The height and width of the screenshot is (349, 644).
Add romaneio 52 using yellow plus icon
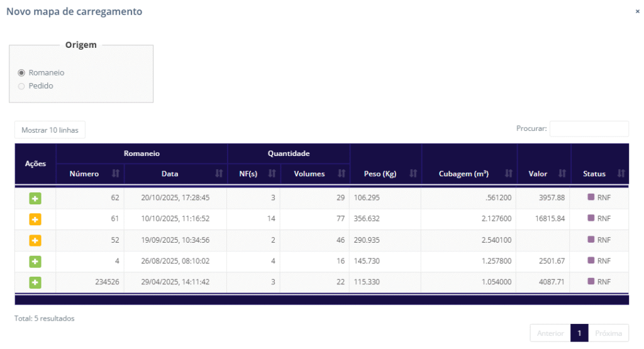[x=35, y=240]
